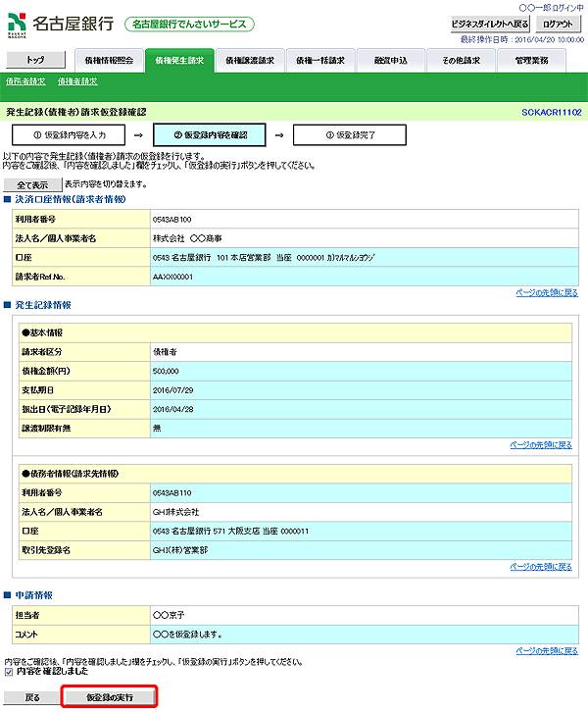The image size is (588, 713).
Task: Click ページの先頭に戻る under 債務者情報
Action: [541, 567]
